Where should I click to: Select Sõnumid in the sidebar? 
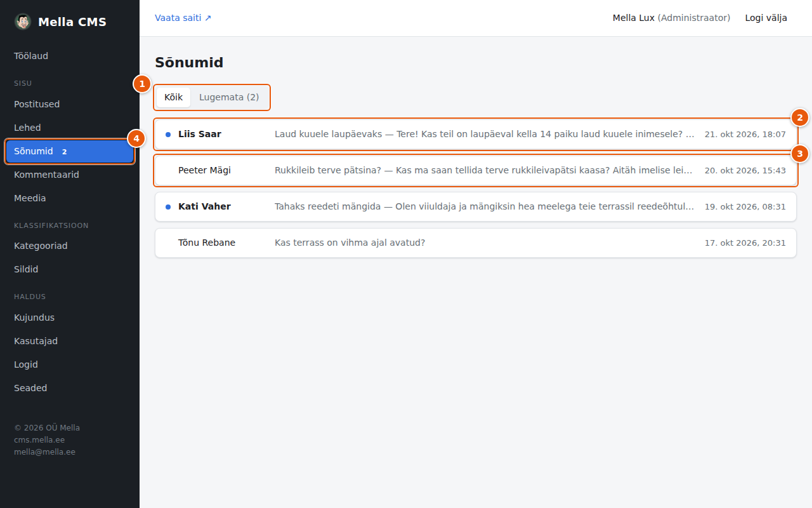tap(70, 151)
